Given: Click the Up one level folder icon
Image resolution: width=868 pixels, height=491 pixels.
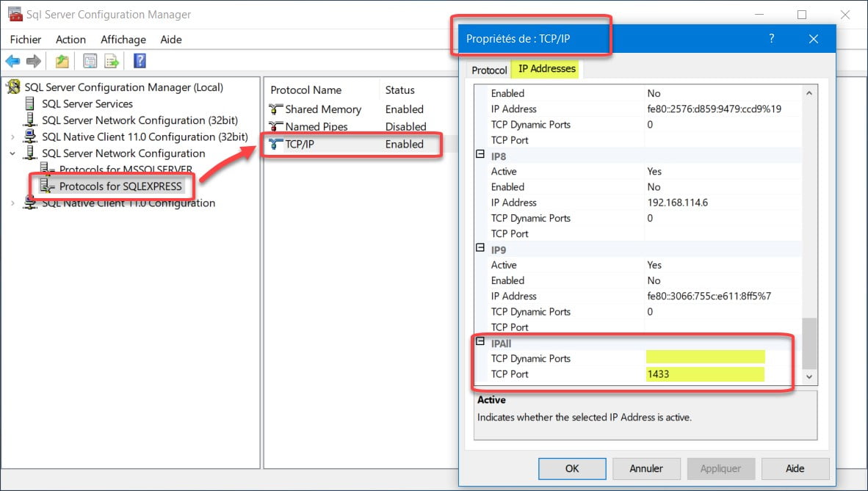Looking at the screenshot, I should pyautogui.click(x=62, y=62).
